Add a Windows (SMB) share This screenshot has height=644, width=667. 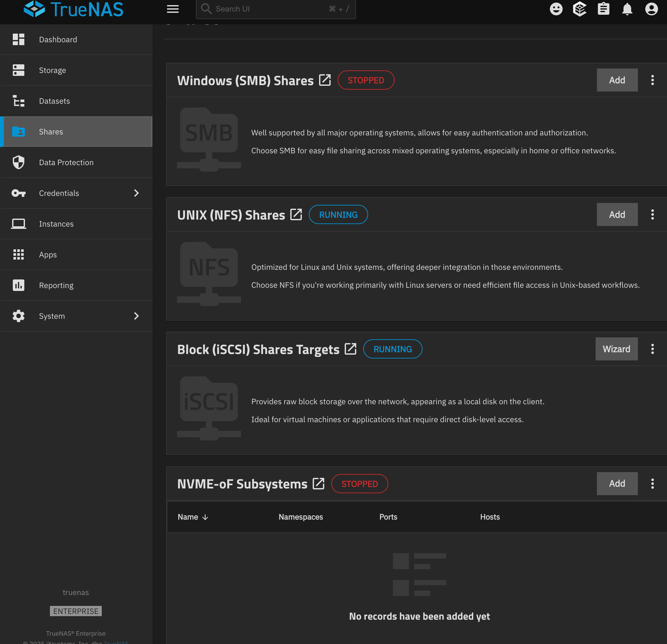(x=617, y=80)
